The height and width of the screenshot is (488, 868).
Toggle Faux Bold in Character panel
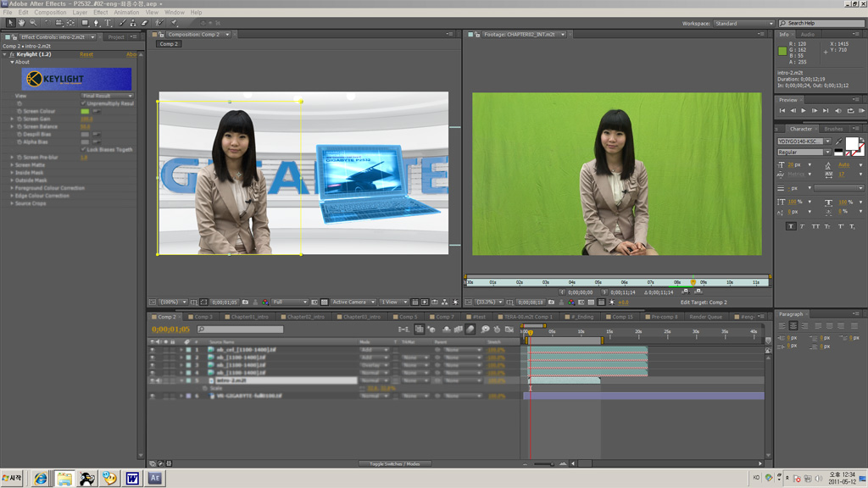click(x=791, y=226)
